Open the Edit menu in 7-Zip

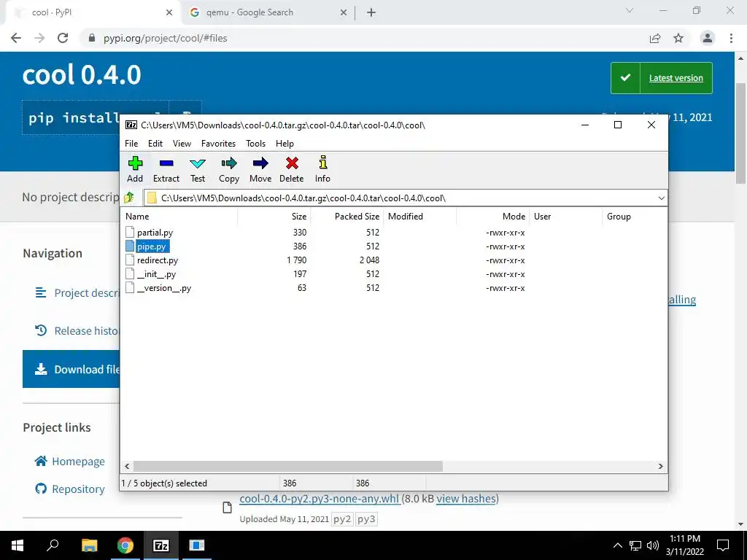click(155, 144)
